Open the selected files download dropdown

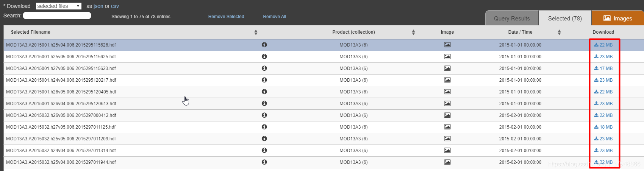click(59, 6)
